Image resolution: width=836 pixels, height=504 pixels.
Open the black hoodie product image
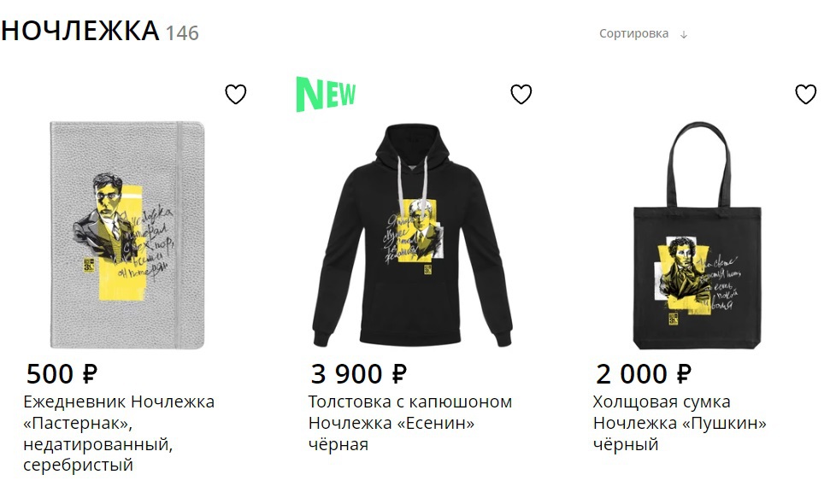(x=412, y=235)
